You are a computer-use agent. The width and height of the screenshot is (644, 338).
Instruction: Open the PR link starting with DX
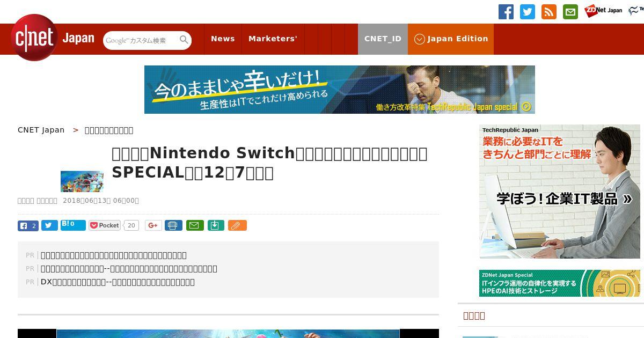click(x=118, y=282)
